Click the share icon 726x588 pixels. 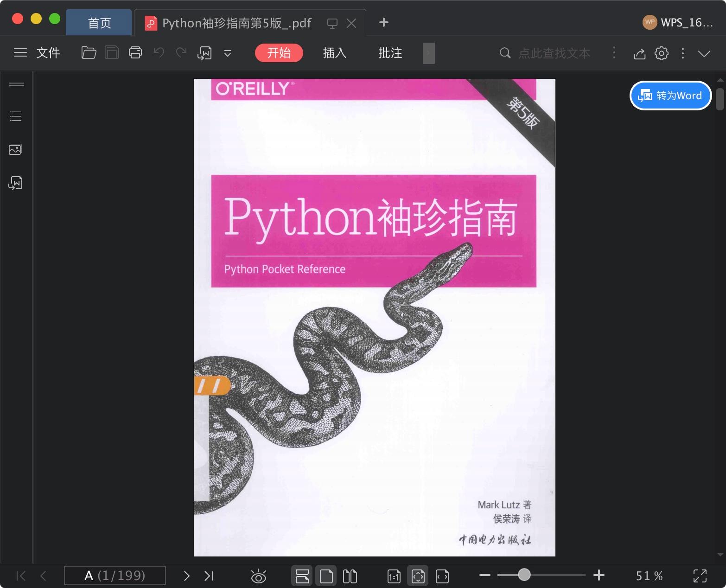click(x=640, y=53)
